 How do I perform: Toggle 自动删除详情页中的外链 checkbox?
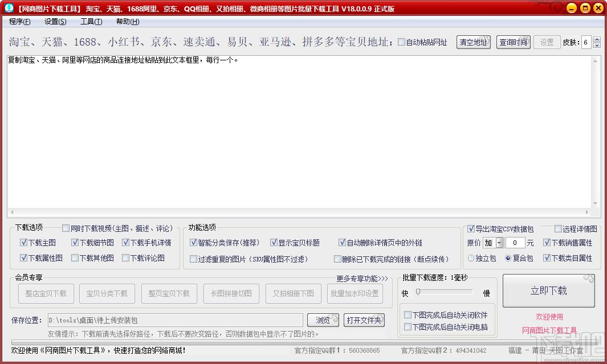(x=342, y=243)
